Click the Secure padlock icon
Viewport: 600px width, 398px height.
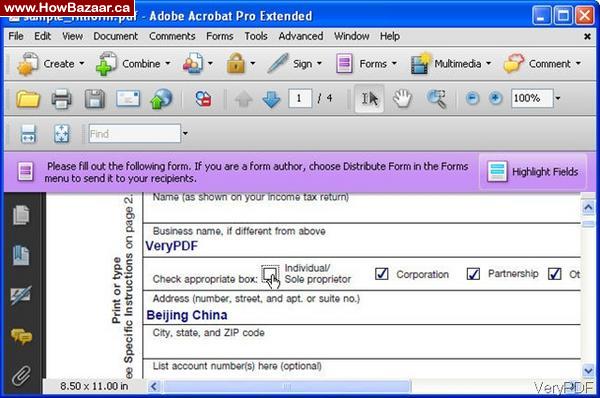[x=236, y=64]
